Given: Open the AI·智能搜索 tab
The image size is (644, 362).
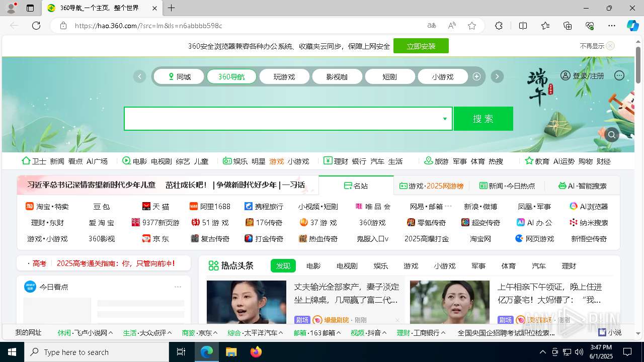Looking at the screenshot, I should 583,186.
